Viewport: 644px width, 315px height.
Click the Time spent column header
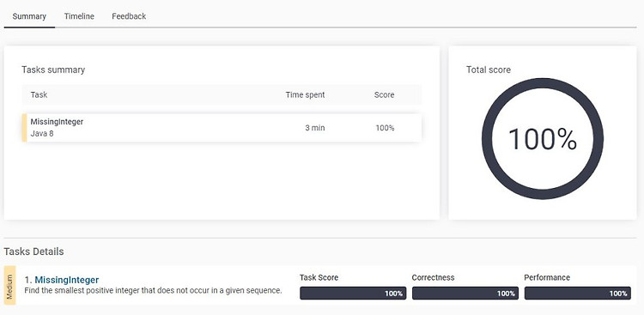(x=305, y=95)
